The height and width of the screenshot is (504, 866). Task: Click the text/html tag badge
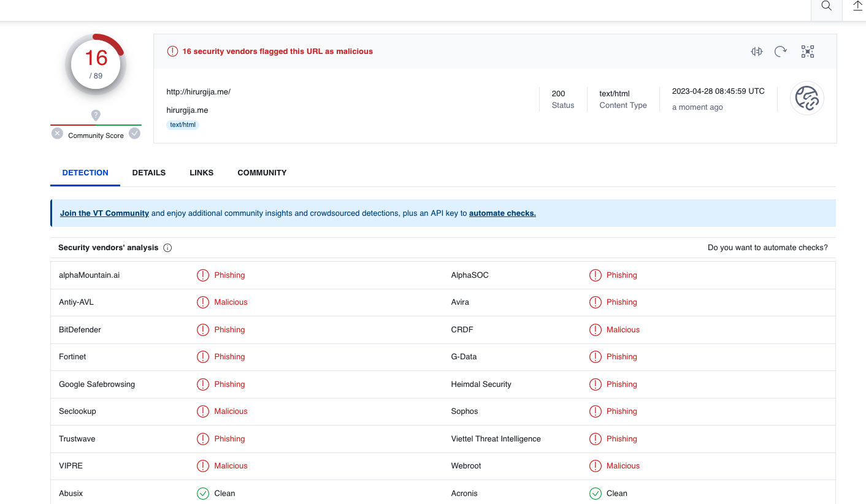[x=183, y=124]
